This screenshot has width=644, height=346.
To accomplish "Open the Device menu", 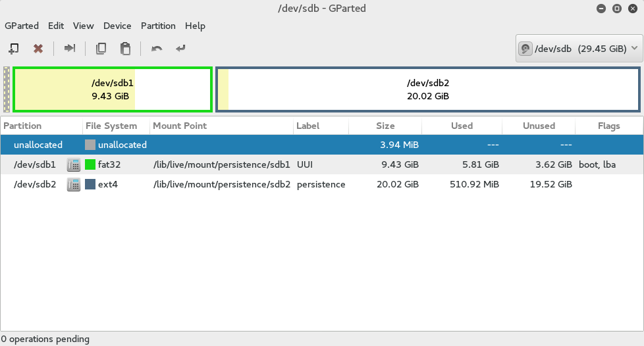I will coord(117,26).
